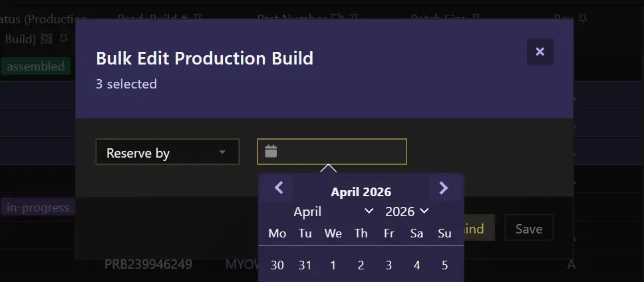Screen dimensions: 644x282
Task: Click the 'in-progress' status tag
Action: coord(38,208)
